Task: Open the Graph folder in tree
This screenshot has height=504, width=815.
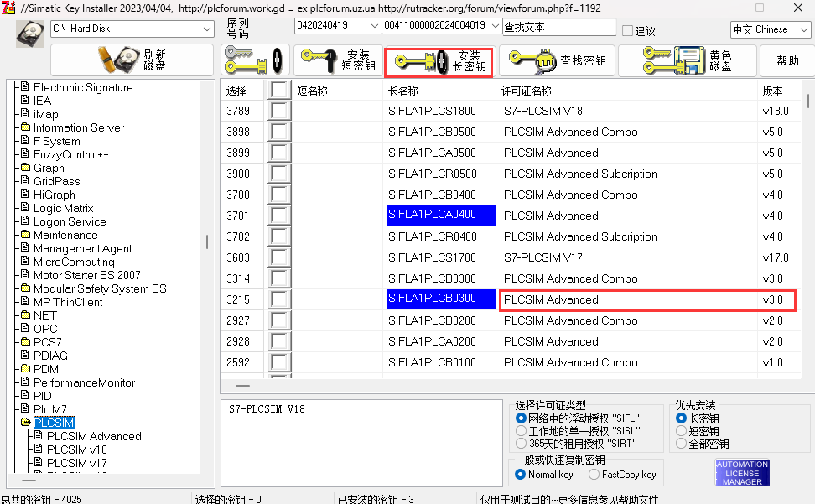Action: [x=49, y=169]
